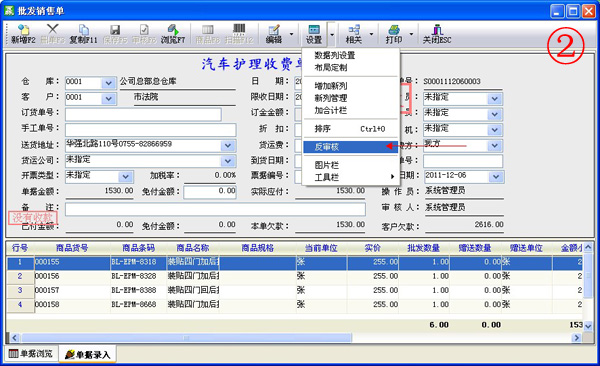The height and width of the screenshot is (366, 600).
Task: Click the 当前单位 column header
Action: point(321,248)
